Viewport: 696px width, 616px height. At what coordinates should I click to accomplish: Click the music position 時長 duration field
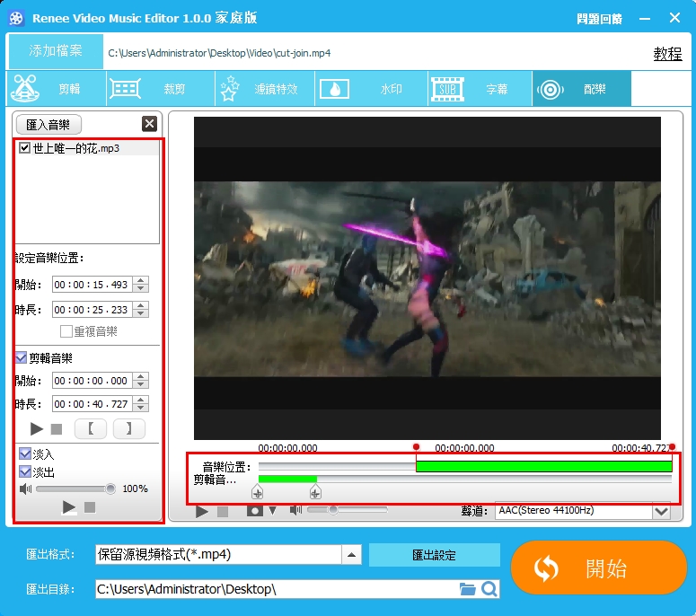93,309
